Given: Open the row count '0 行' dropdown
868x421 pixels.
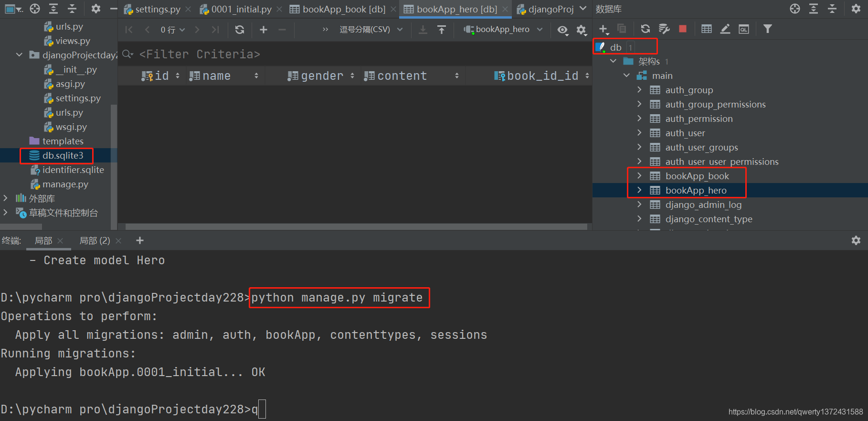Looking at the screenshot, I should coord(172,30).
